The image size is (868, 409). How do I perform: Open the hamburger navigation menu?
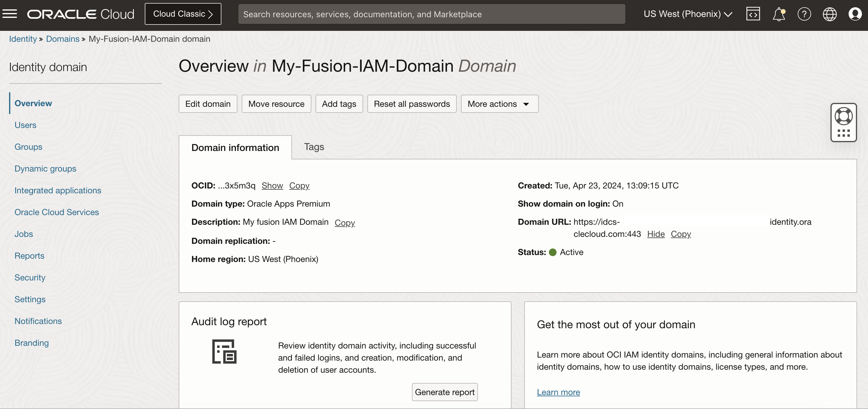point(9,14)
